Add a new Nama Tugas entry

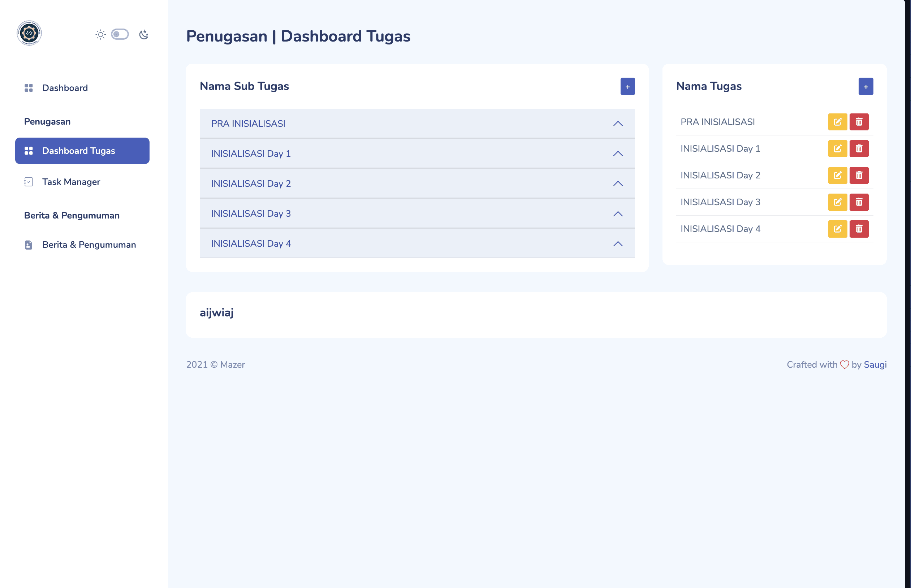865,87
